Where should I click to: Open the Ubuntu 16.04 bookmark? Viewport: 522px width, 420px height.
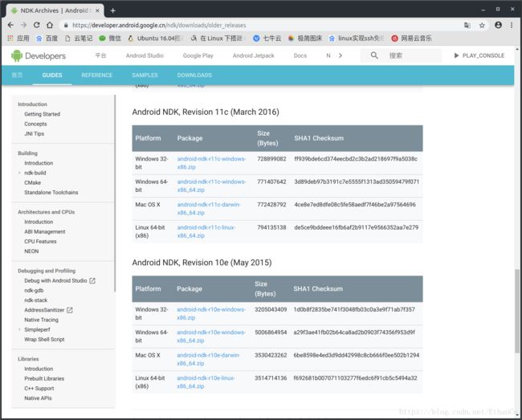coord(155,39)
